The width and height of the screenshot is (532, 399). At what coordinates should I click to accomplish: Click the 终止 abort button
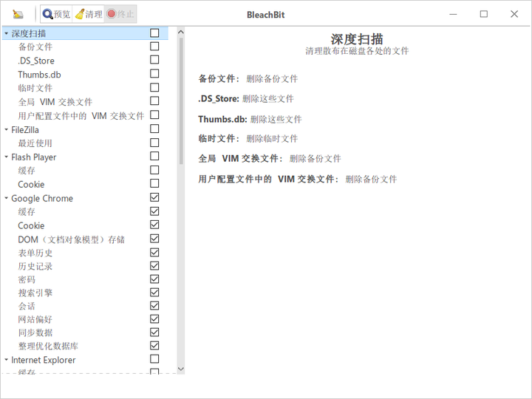tap(120, 14)
